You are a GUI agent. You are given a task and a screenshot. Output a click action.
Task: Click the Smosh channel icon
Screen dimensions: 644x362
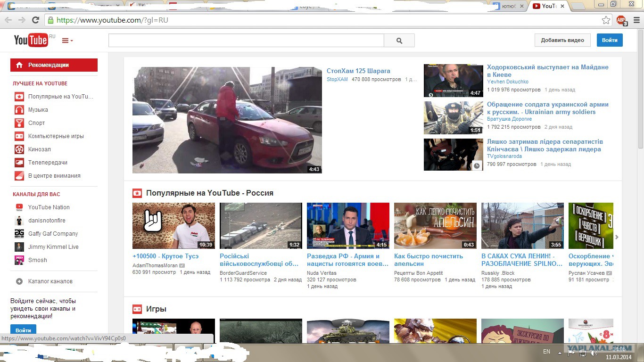pyautogui.click(x=19, y=260)
